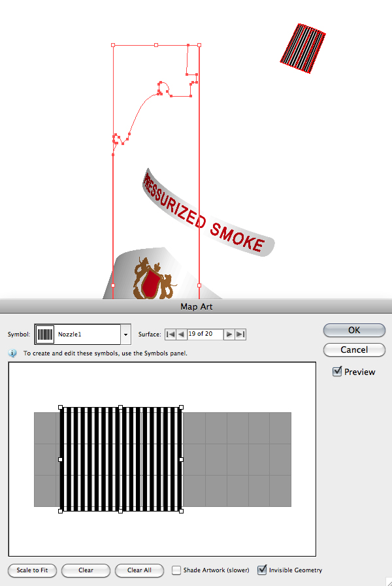Click the previous surface arrow
392x586 pixels.
(181, 334)
